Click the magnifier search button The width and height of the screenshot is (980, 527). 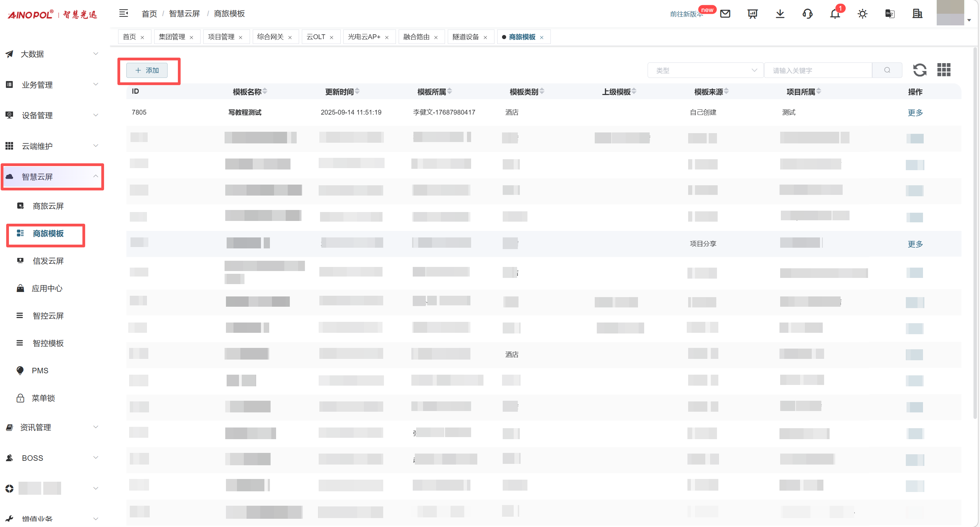coord(887,70)
